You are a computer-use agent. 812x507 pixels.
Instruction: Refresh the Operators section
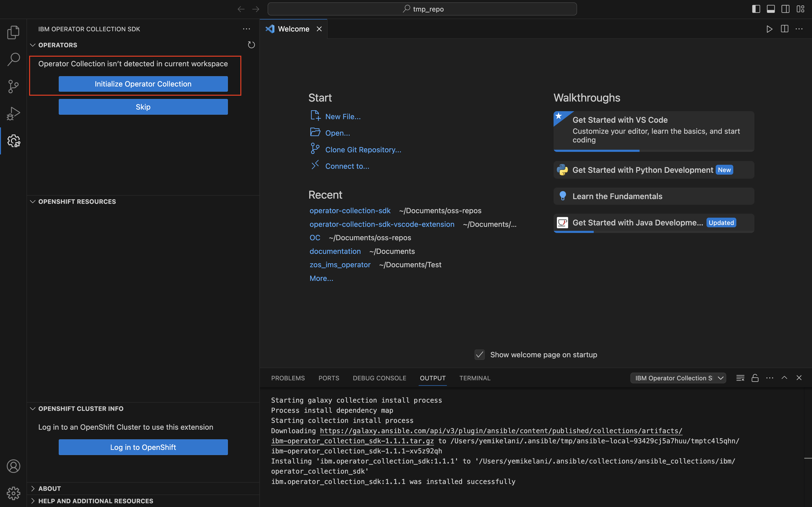(x=251, y=45)
